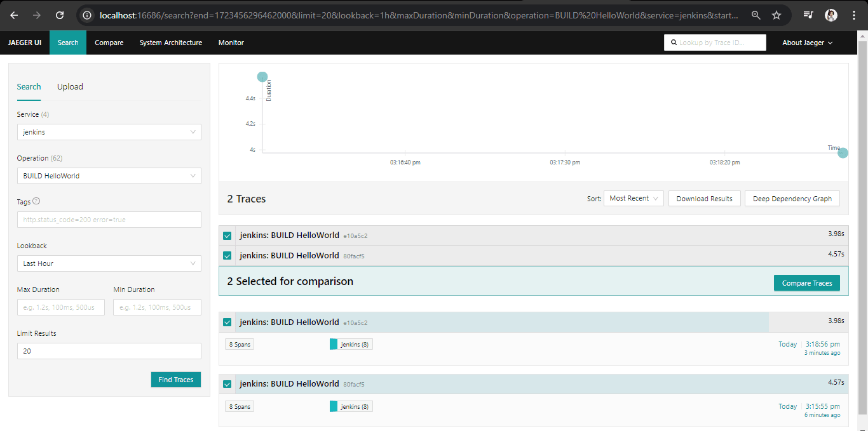868x431 pixels.
Task: Click the Find Traces button
Action: point(176,380)
